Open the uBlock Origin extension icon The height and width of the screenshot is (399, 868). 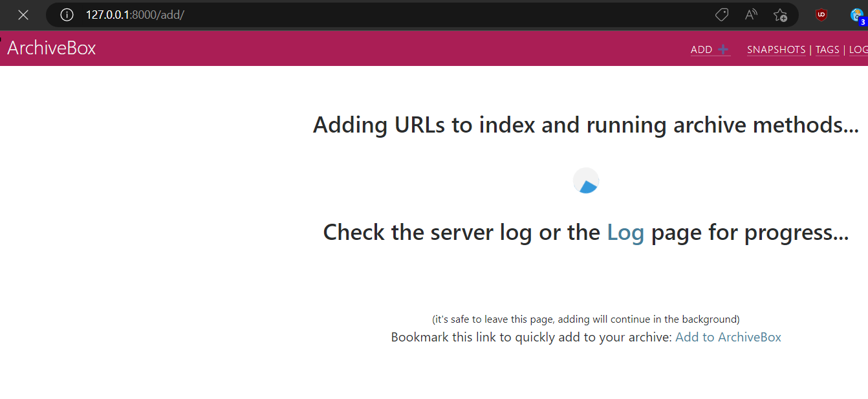(821, 15)
